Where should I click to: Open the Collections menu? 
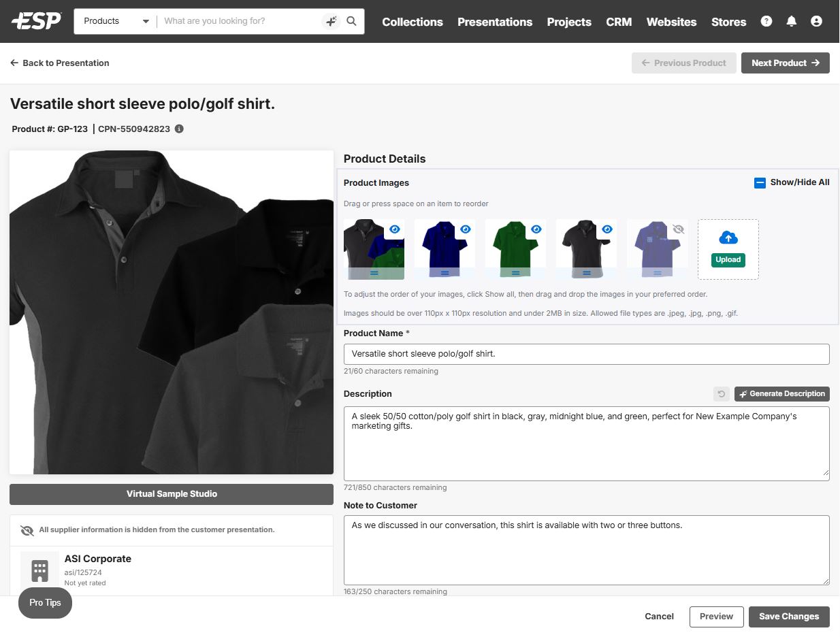click(x=413, y=22)
